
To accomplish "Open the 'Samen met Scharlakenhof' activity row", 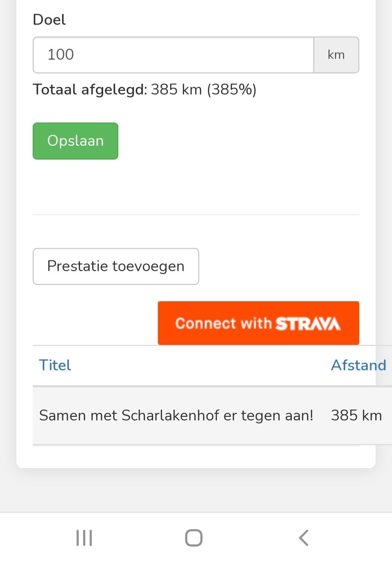I will pyautogui.click(x=212, y=416).
